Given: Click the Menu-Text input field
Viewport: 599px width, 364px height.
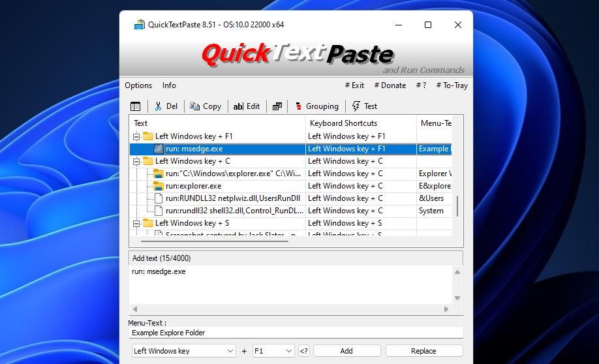Looking at the screenshot, I should [296, 333].
